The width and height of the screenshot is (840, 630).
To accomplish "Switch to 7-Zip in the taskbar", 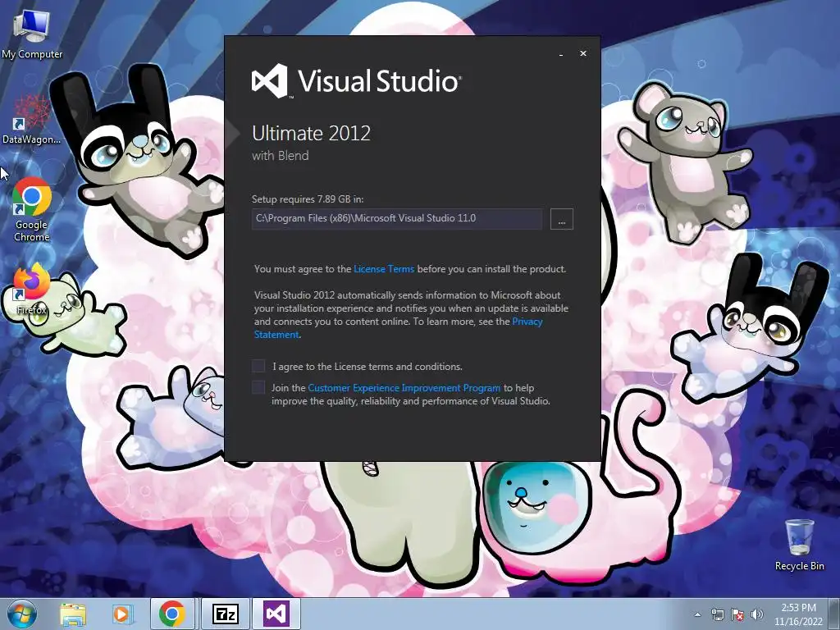I will (x=225, y=614).
